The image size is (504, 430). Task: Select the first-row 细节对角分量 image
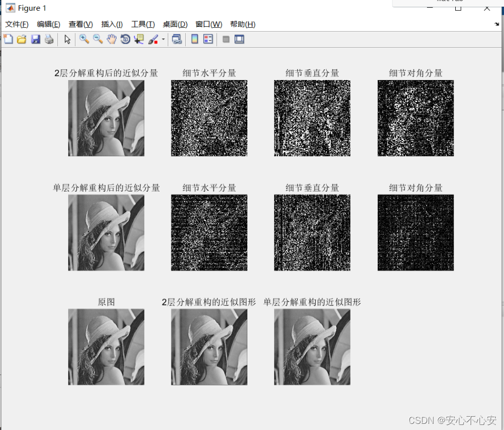point(416,118)
